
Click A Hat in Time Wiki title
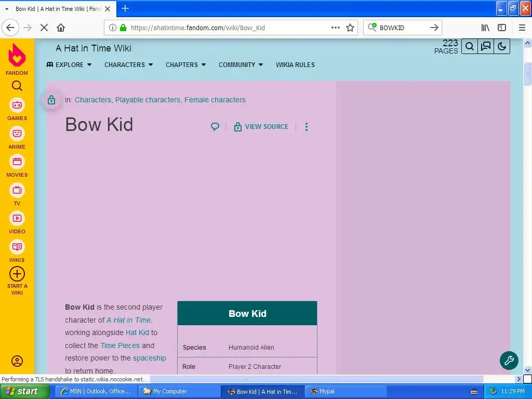coord(94,48)
